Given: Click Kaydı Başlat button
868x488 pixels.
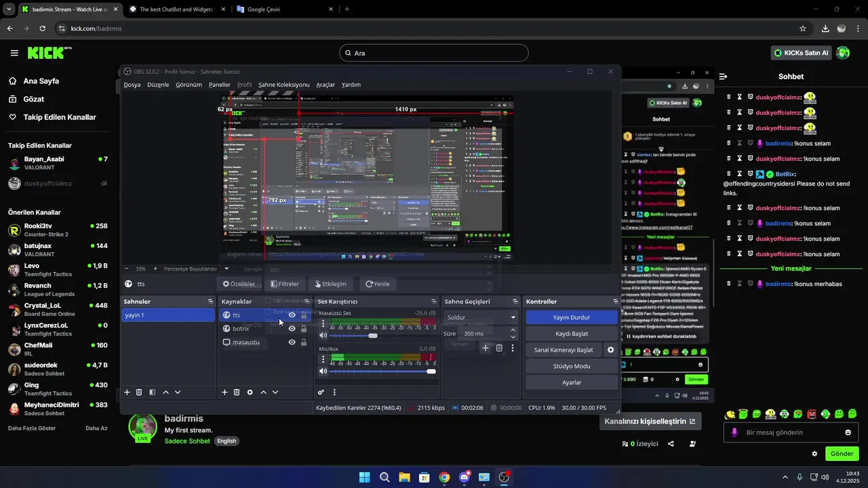Looking at the screenshot, I should coord(572,333).
